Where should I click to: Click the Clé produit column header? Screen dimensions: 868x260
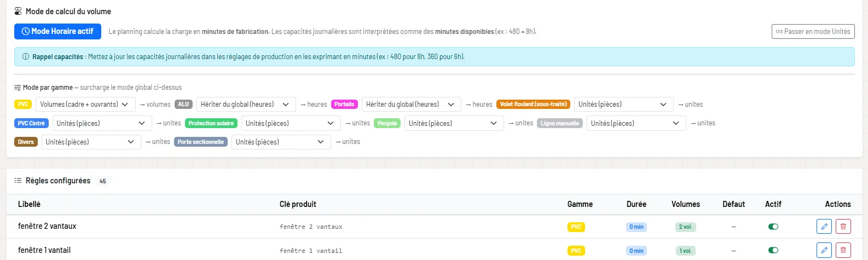pyautogui.click(x=298, y=204)
